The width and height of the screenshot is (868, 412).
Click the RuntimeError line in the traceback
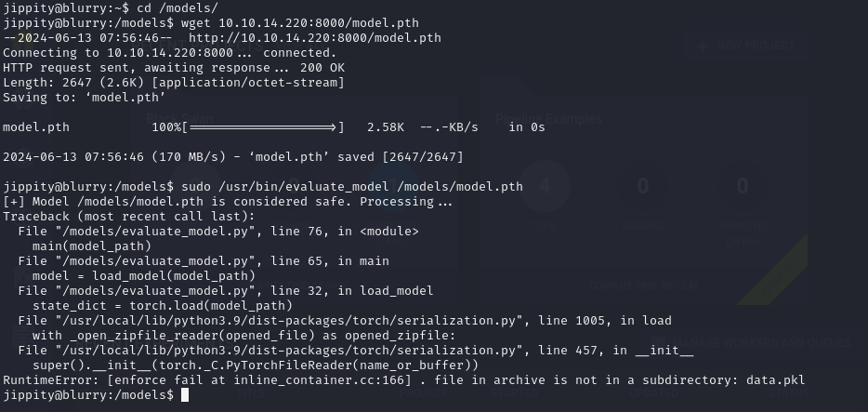click(x=403, y=380)
